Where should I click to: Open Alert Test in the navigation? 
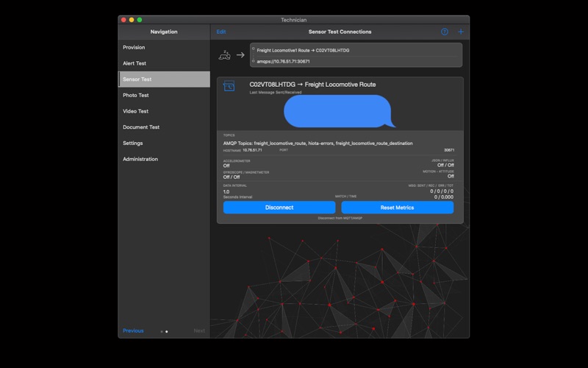164,63
